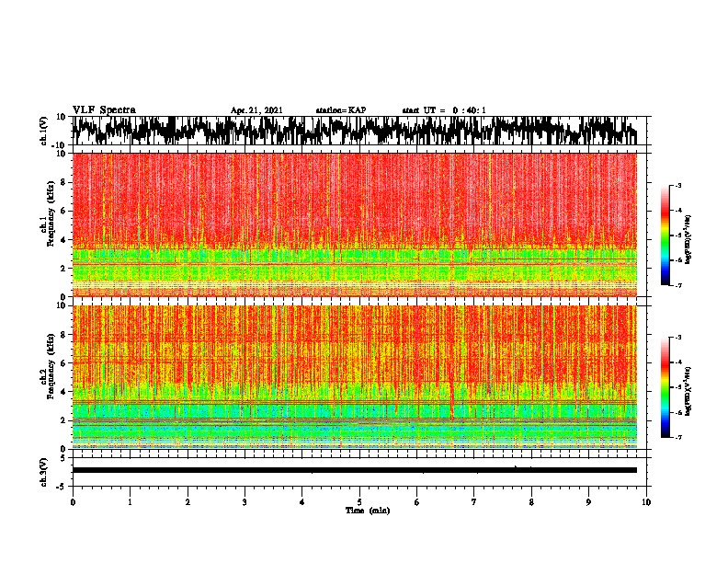The height and width of the screenshot is (563, 728).
Task: Click the "8" kHz tick label on the ch.2 spectrogram
Action: click(63, 335)
